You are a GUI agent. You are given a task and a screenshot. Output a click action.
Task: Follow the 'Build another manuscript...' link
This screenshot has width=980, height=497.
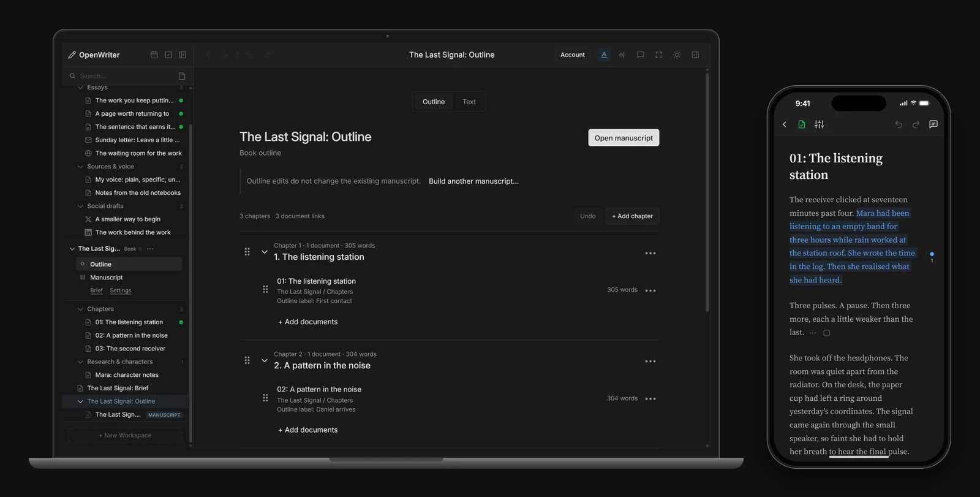tap(473, 181)
